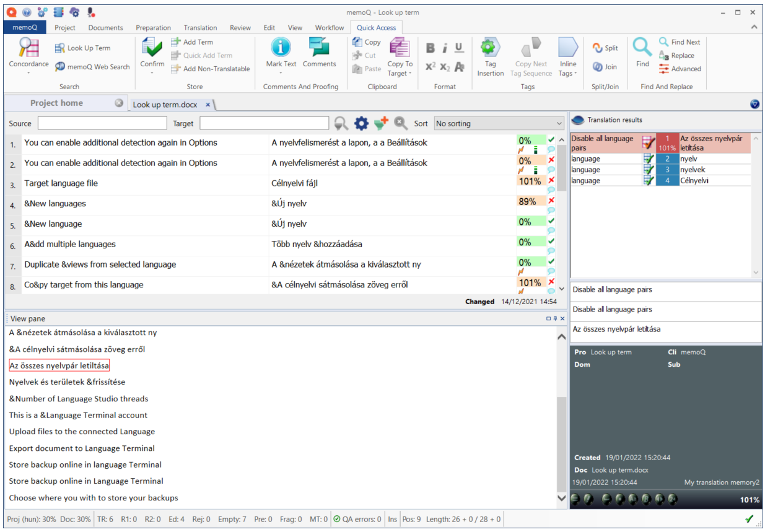This screenshot has width=765, height=532.
Task: Click Find Next
Action: (x=679, y=42)
